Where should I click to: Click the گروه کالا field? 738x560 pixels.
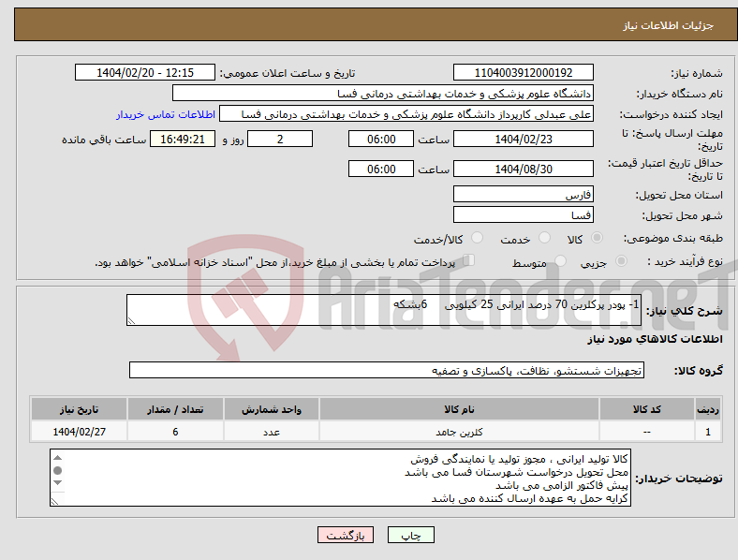coord(387,370)
